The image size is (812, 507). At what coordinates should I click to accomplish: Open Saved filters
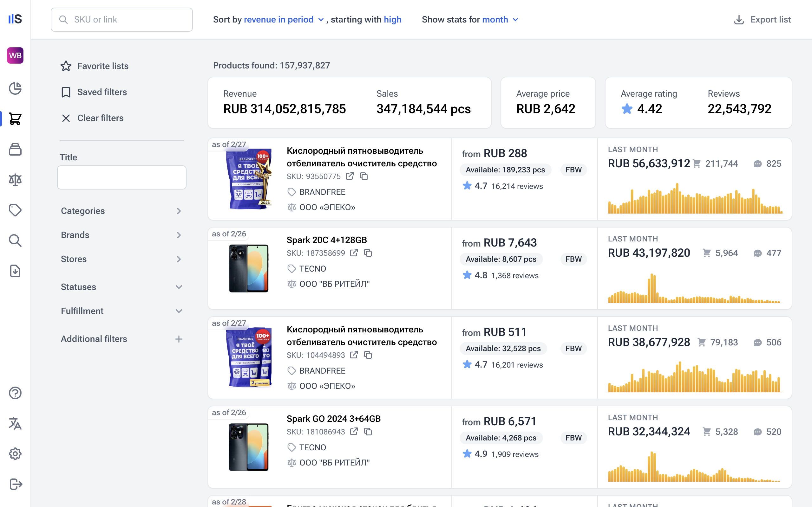tap(102, 92)
